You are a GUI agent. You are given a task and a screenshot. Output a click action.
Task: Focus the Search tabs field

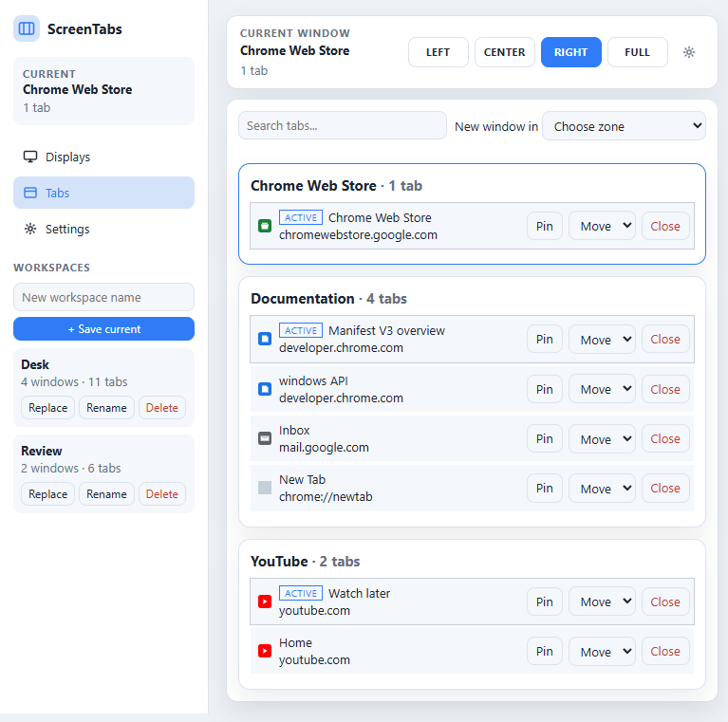coord(343,125)
